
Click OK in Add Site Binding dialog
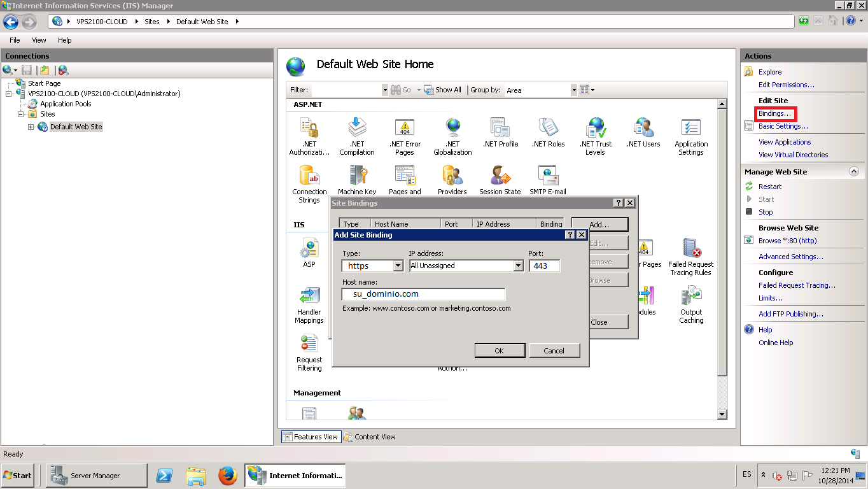(500, 351)
